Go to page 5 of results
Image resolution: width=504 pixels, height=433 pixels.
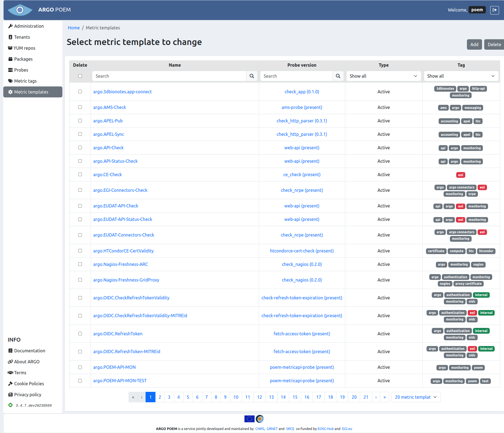pos(188,397)
